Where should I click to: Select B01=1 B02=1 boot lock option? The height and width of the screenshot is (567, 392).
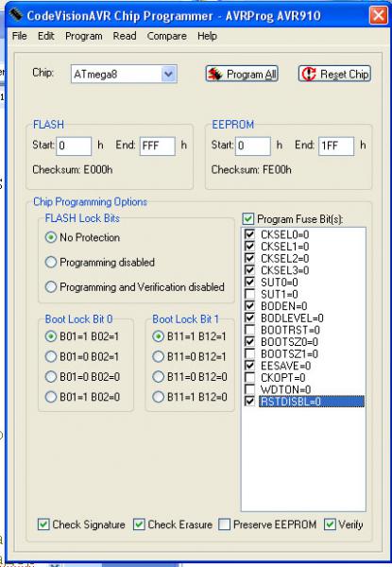coord(51,336)
